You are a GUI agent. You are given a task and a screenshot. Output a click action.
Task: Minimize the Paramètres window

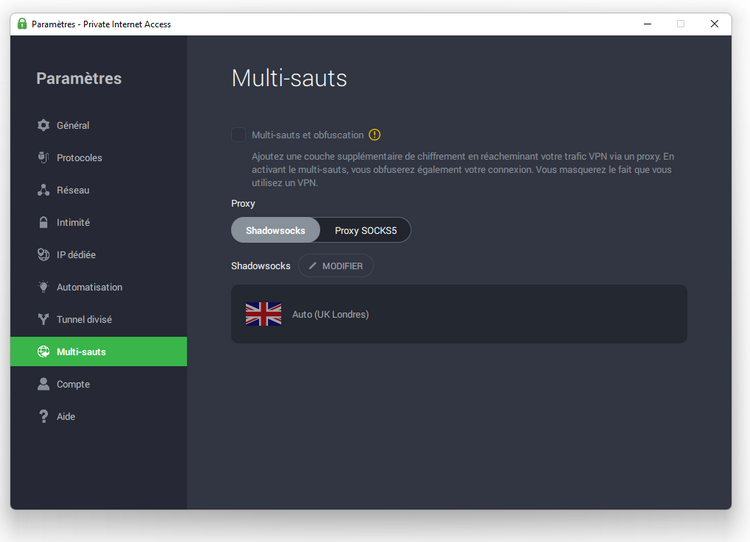coord(648,24)
